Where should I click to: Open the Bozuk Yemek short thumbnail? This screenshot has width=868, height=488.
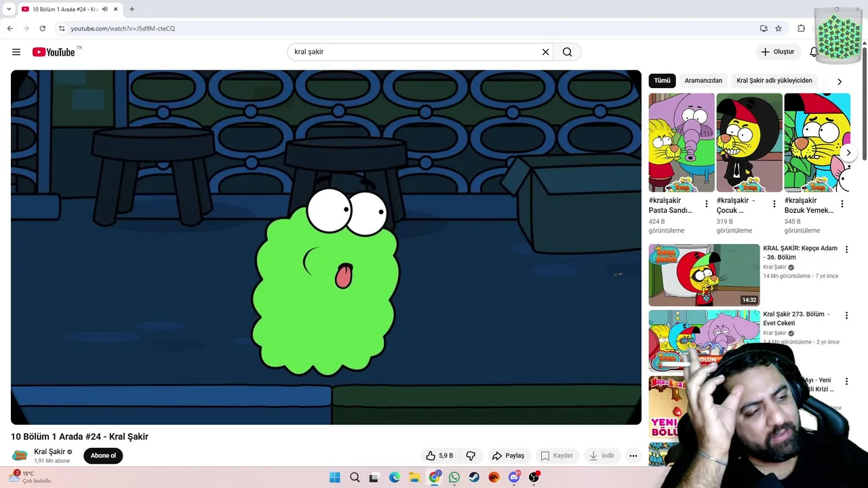coord(817,142)
